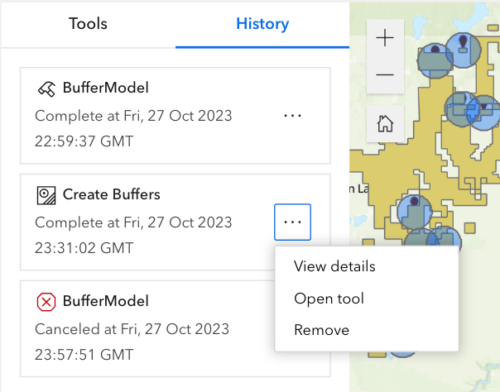Image resolution: width=500 pixels, height=392 pixels.
Task: Click the completed BufferModel title
Action: point(106,88)
